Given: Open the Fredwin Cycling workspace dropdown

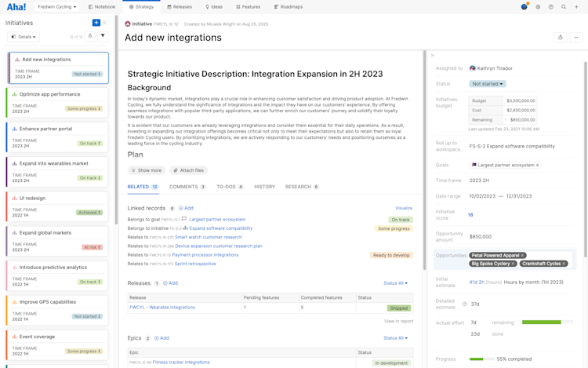Looking at the screenshot, I should 56,7.
